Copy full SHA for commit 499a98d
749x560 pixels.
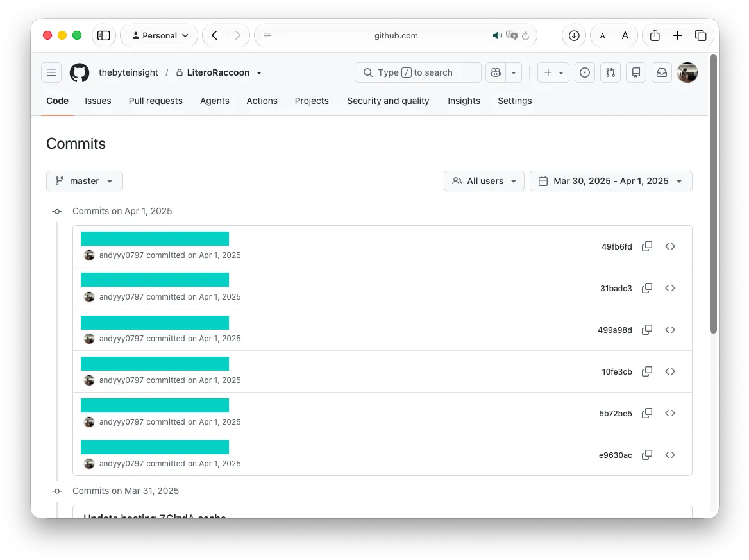click(x=647, y=330)
